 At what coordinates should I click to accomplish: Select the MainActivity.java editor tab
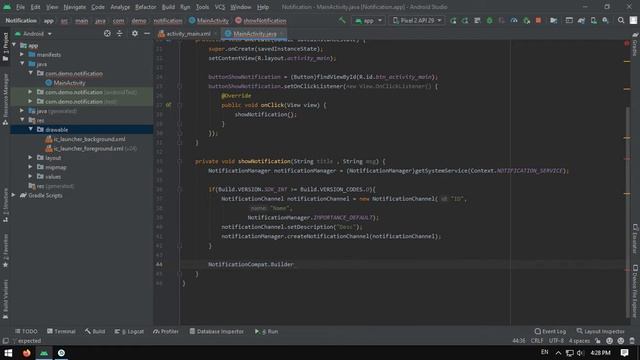coord(254,34)
